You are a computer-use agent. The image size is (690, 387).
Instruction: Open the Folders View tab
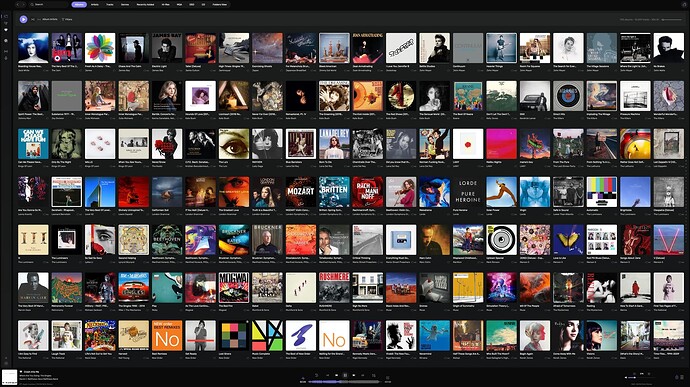point(220,4)
